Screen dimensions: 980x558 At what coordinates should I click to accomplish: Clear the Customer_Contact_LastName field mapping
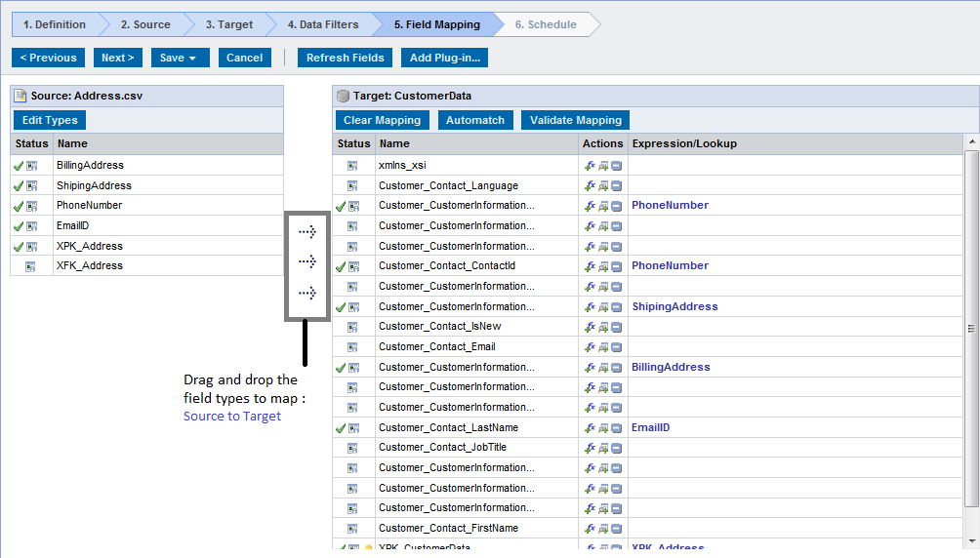coord(616,428)
